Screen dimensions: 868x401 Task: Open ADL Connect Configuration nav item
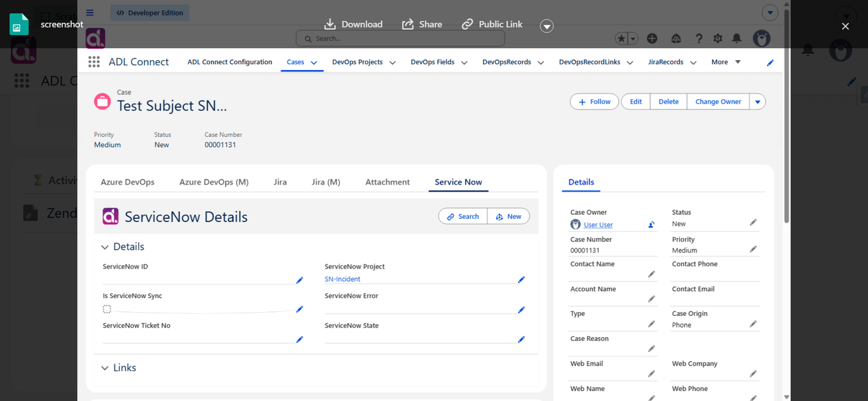point(230,62)
